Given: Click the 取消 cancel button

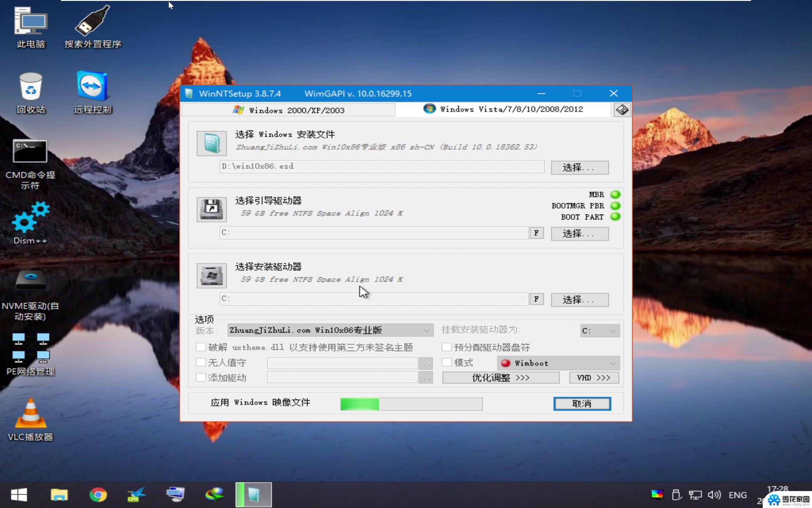Looking at the screenshot, I should (582, 404).
